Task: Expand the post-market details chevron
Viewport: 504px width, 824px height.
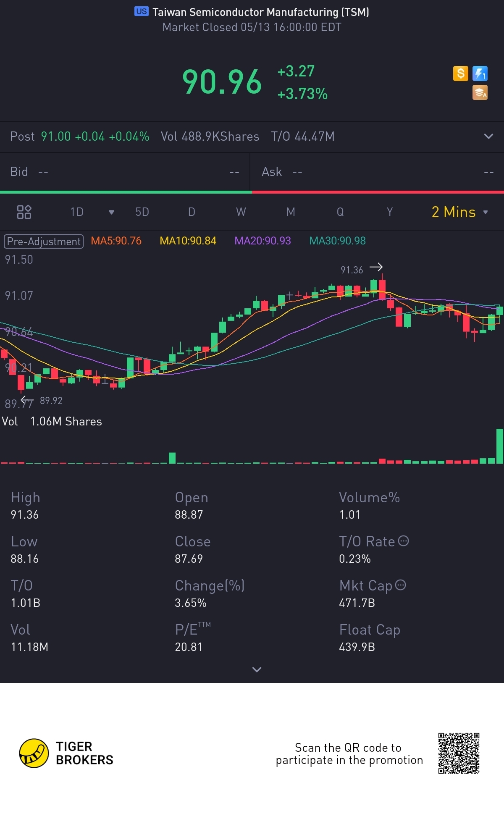Action: click(x=488, y=136)
